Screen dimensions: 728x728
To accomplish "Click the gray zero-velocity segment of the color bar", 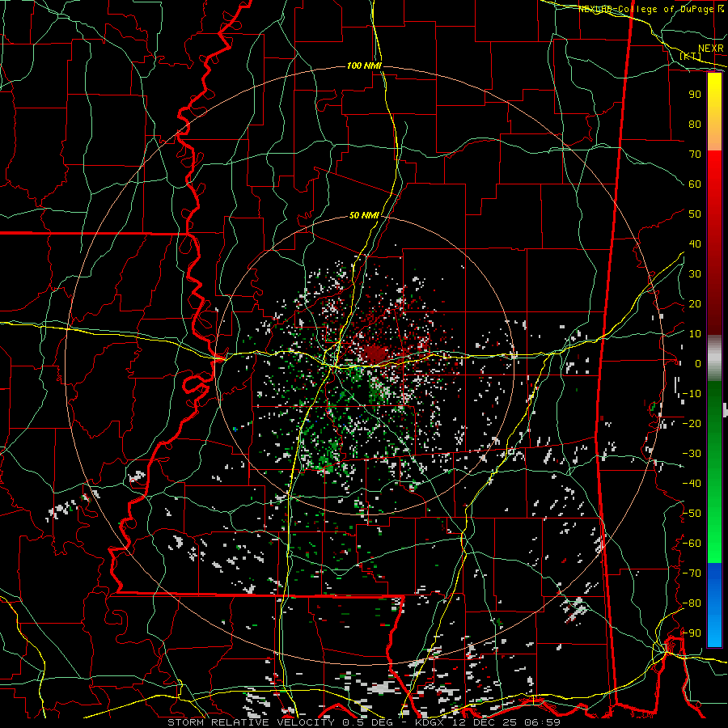I will (714, 358).
